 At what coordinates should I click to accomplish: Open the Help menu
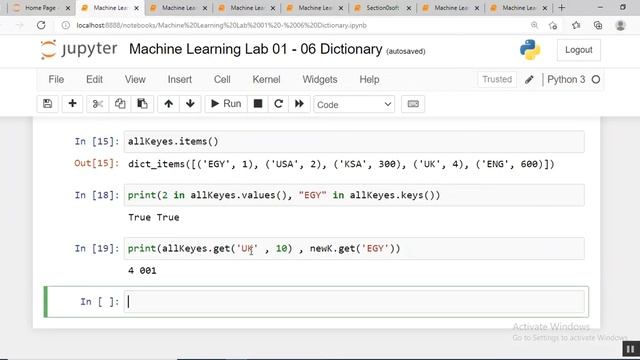point(369,80)
